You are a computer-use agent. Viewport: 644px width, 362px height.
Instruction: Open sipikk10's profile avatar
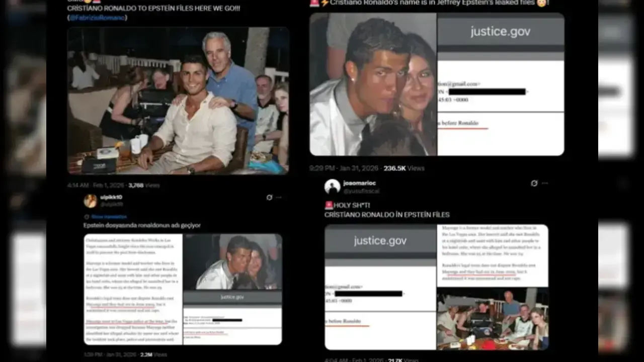pos(90,201)
